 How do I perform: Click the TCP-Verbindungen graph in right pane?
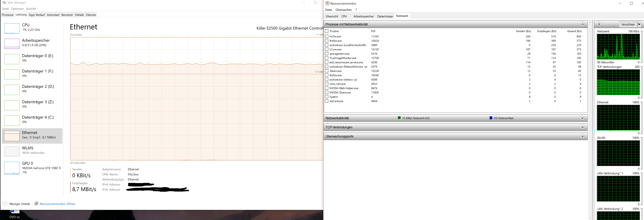point(618,82)
